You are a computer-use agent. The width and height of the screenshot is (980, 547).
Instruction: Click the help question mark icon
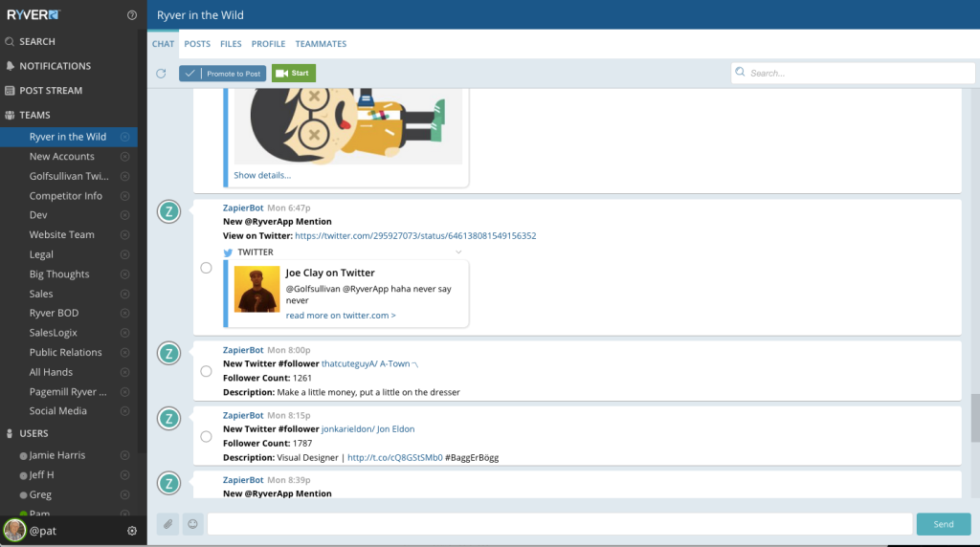pos(132,15)
